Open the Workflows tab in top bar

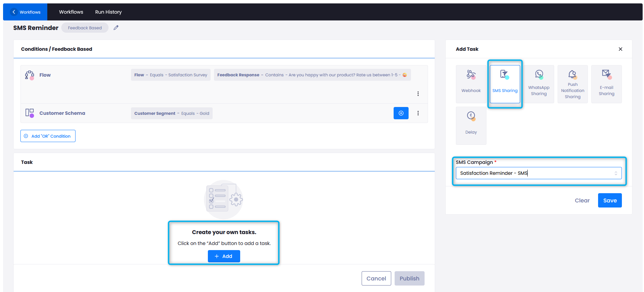click(x=71, y=12)
